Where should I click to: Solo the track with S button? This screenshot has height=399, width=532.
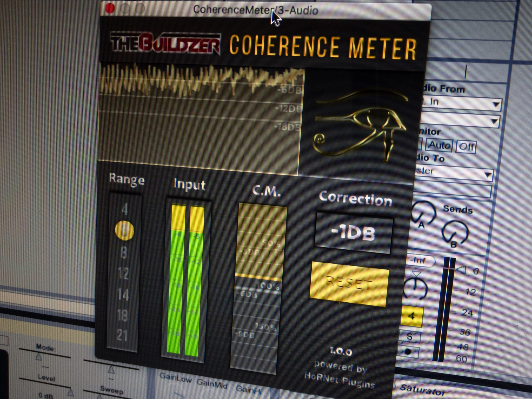click(410, 337)
